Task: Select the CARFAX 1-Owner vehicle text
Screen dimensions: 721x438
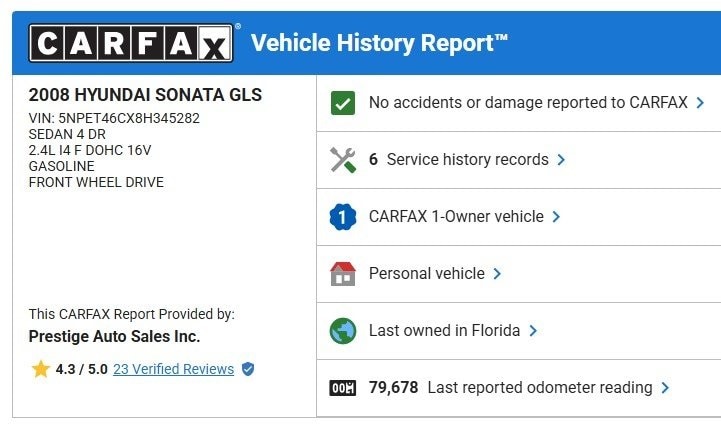Action: click(x=456, y=217)
